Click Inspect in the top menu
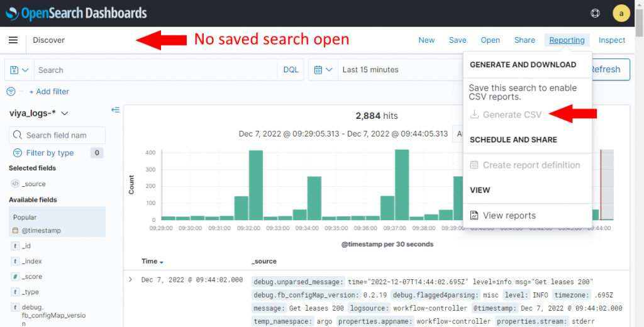Viewport: 644px width, 327px height. (x=611, y=40)
